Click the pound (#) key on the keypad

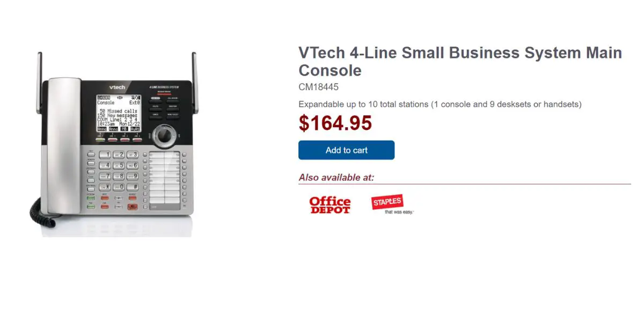tap(133, 187)
